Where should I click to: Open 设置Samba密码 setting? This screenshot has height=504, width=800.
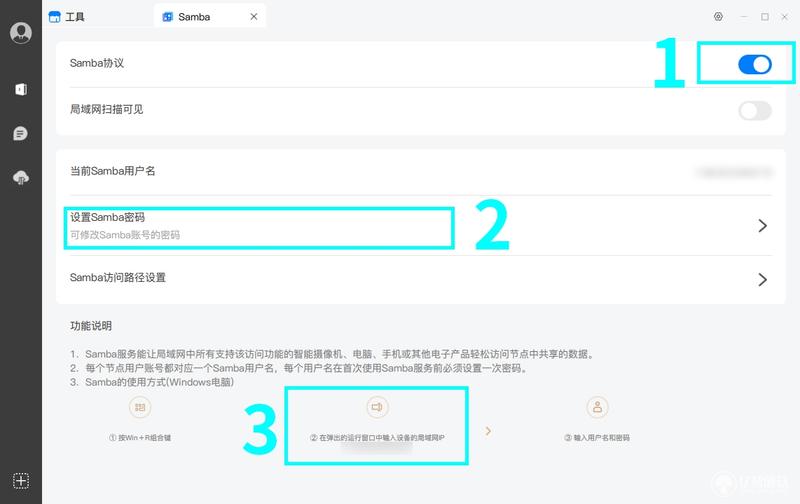pos(421,225)
